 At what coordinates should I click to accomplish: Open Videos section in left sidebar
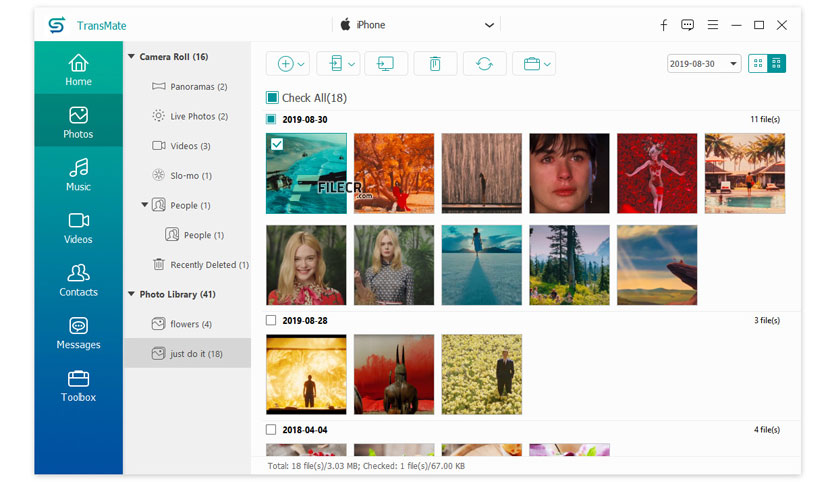[x=78, y=227]
